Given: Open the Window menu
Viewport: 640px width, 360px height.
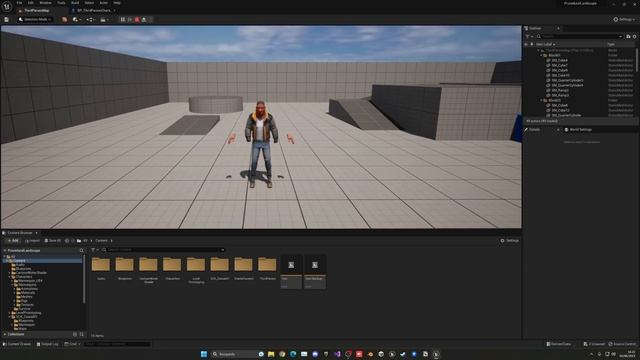Looking at the screenshot, I should tap(45, 3).
